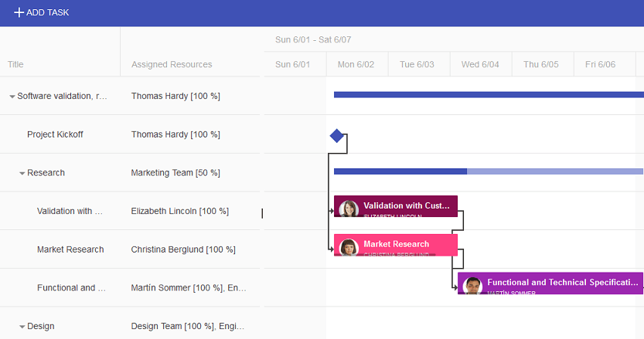Collapse the Software validation parent row
This screenshot has width=644, height=339.
click(x=12, y=97)
